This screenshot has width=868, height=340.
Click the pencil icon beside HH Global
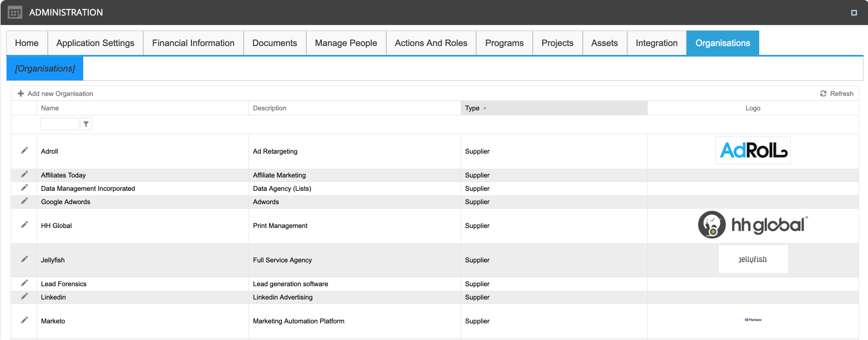(24, 225)
